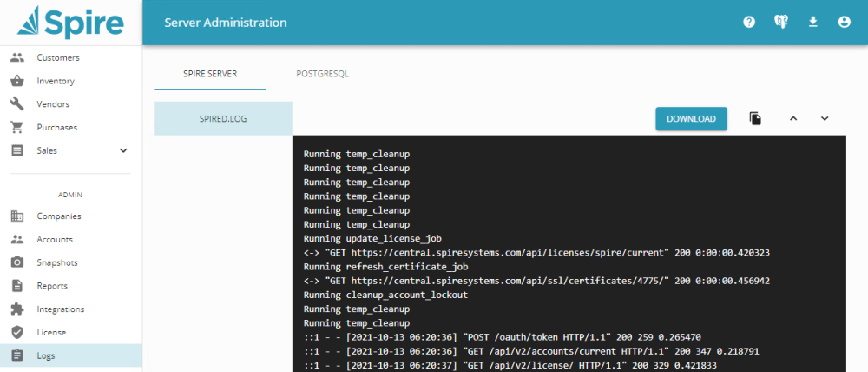This screenshot has width=868, height=372.
Task: Open the user account profile icon
Action: coord(845,23)
